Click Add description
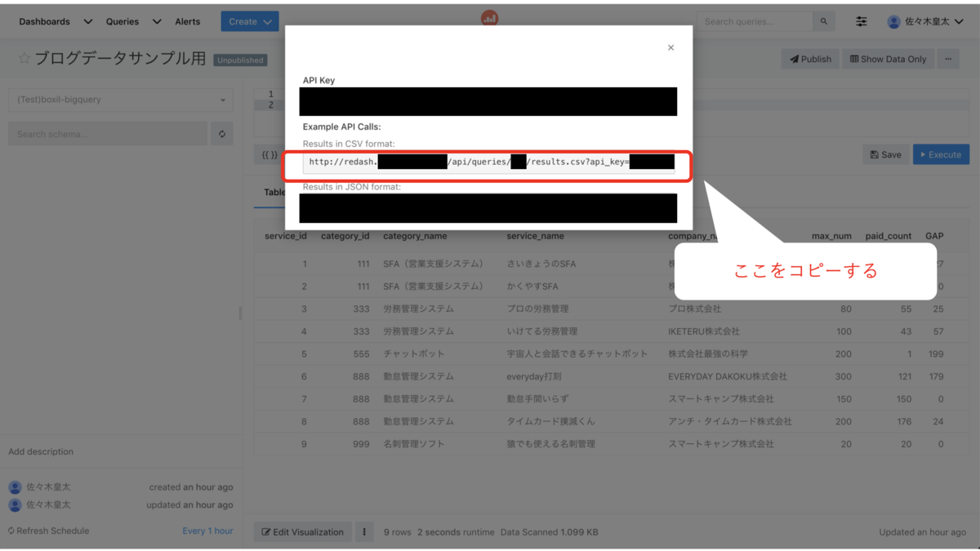 click(x=41, y=451)
